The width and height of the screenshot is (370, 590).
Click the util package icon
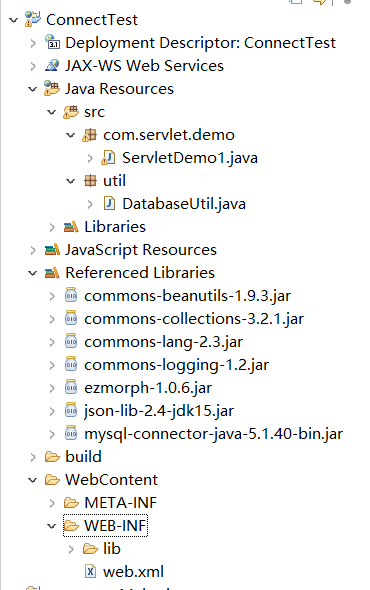90,181
